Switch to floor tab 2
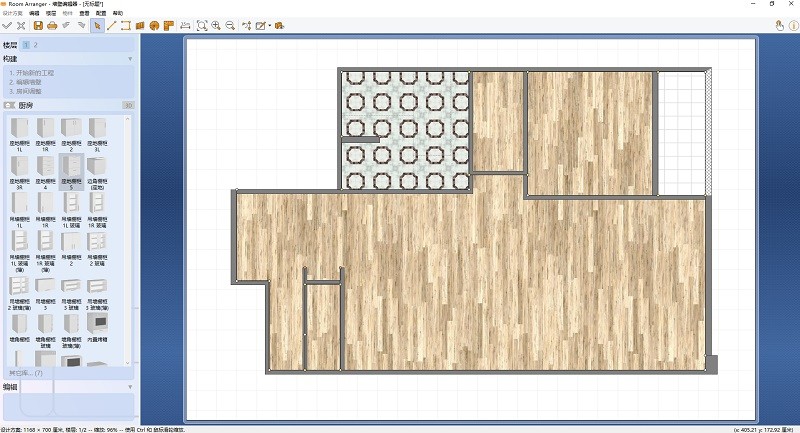Screen dimensions: 800x433 (36, 45)
